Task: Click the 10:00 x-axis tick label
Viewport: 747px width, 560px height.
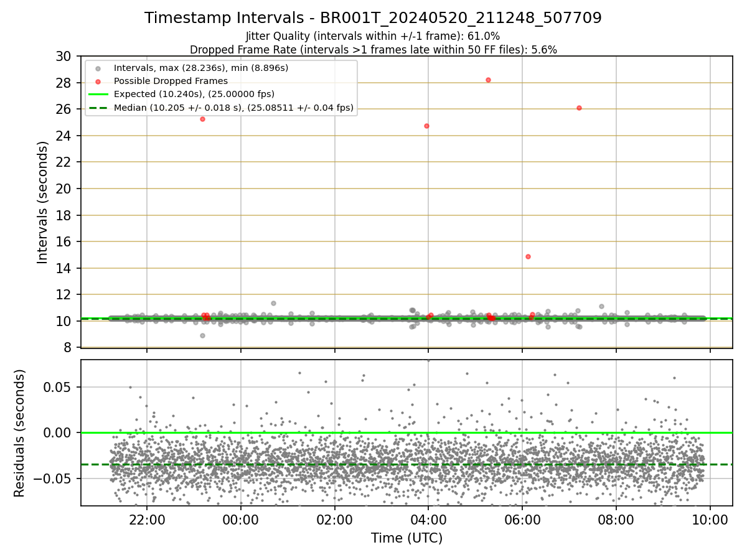Action: point(710,520)
